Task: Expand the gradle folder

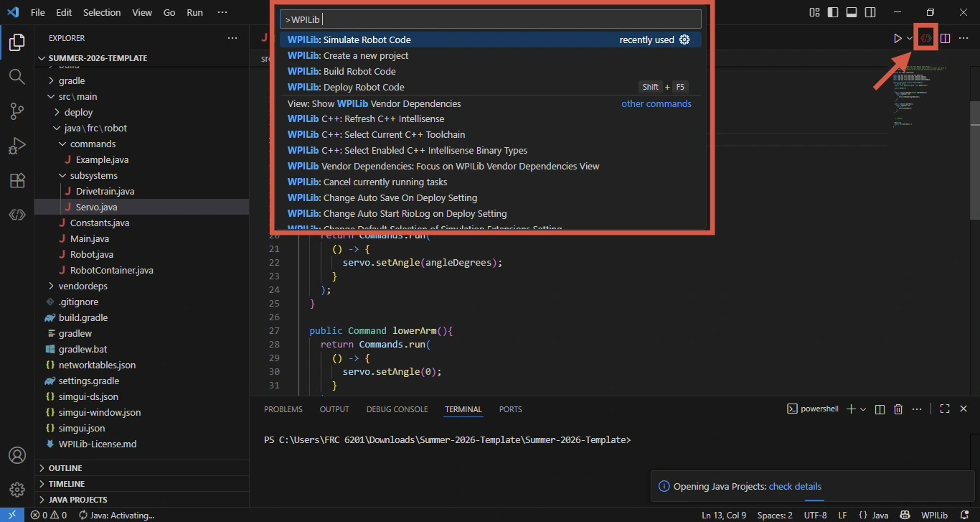Action: 142,80
